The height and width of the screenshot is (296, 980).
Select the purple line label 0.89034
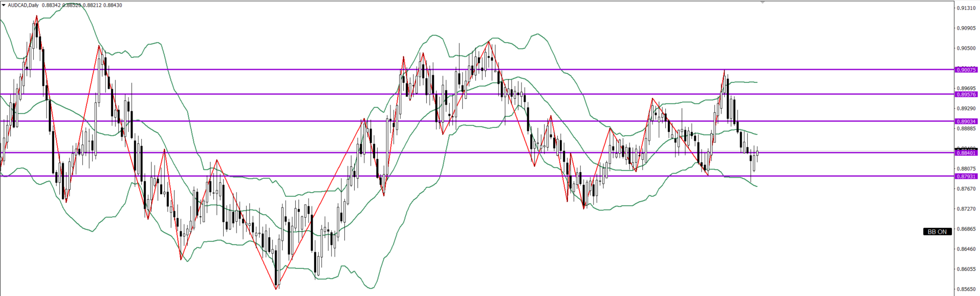coord(966,121)
